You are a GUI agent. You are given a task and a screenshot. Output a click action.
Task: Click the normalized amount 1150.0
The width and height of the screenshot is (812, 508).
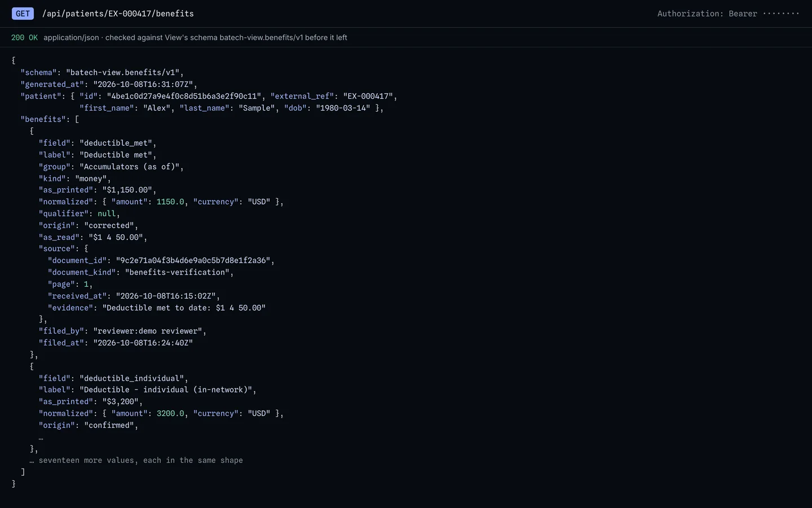[x=170, y=202]
